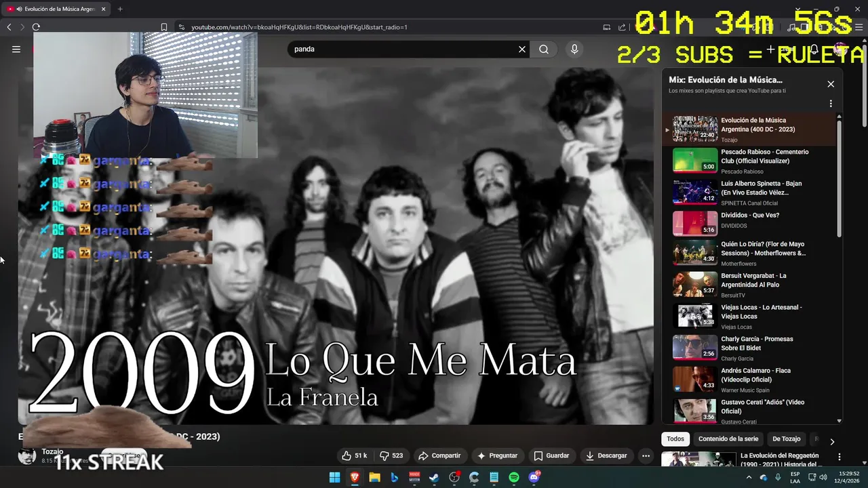Image resolution: width=868 pixels, height=488 pixels.
Task: Close the 'Evolución de la Música' browser tab
Action: [103, 9]
